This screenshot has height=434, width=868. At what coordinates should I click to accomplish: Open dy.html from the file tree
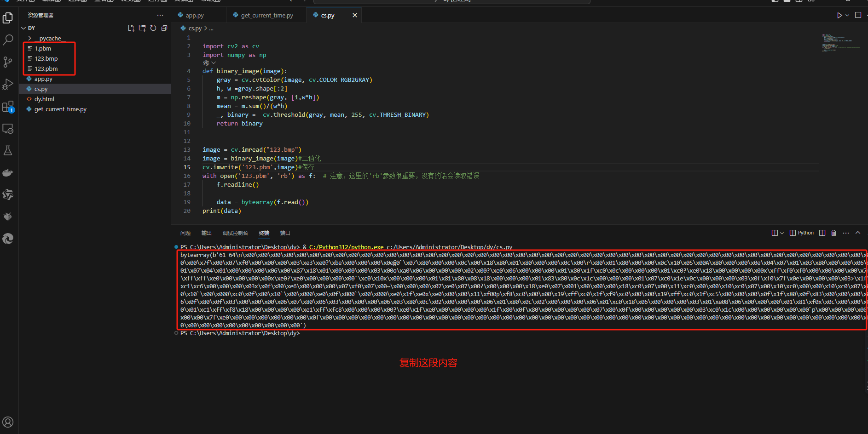44,99
